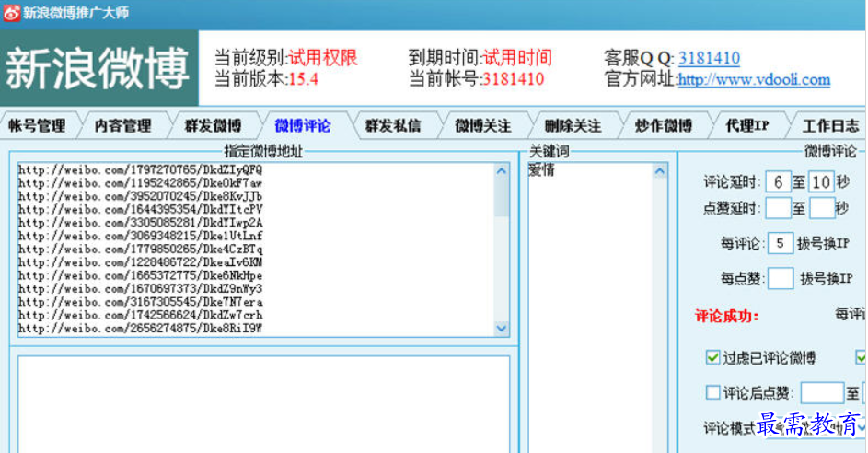This screenshot has width=868, height=453.
Task: Toggle the 过虑已评论微博 checkbox
Action: point(712,357)
